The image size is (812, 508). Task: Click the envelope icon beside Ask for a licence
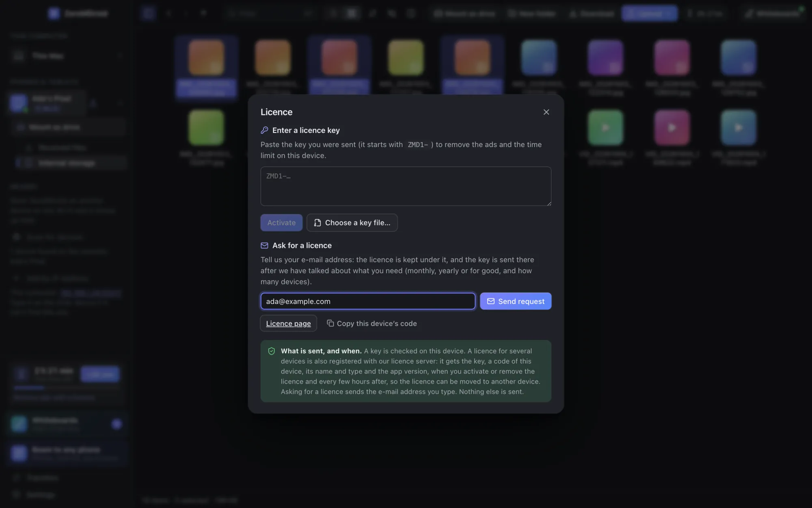pos(264,245)
